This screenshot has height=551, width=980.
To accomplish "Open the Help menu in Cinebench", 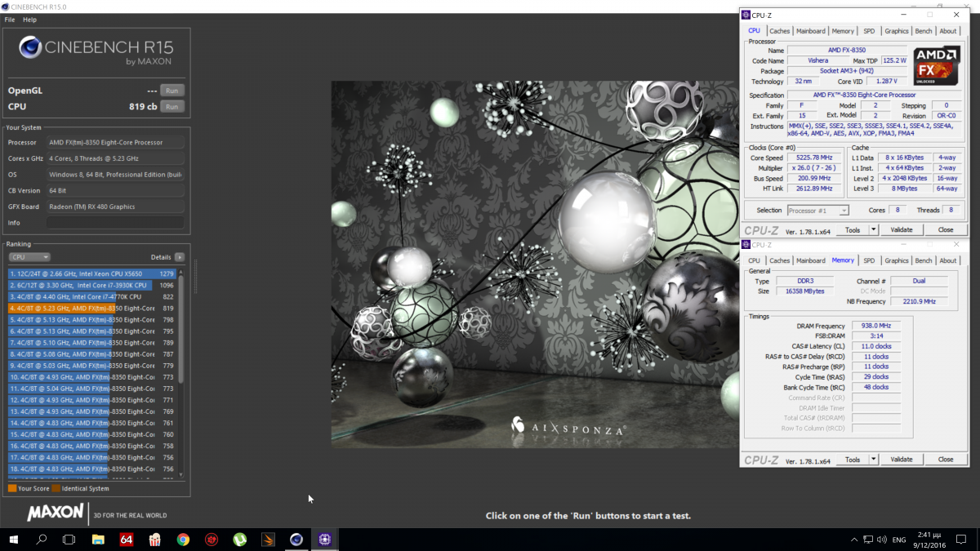I will click(x=29, y=20).
